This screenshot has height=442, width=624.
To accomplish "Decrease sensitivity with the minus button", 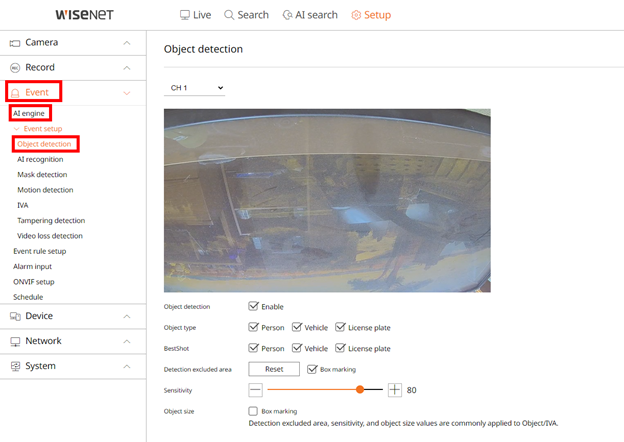I will [x=255, y=390].
